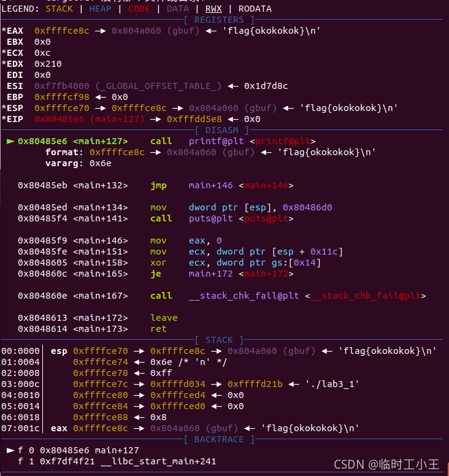Click immediate value 0x80486d0

pos(307,208)
